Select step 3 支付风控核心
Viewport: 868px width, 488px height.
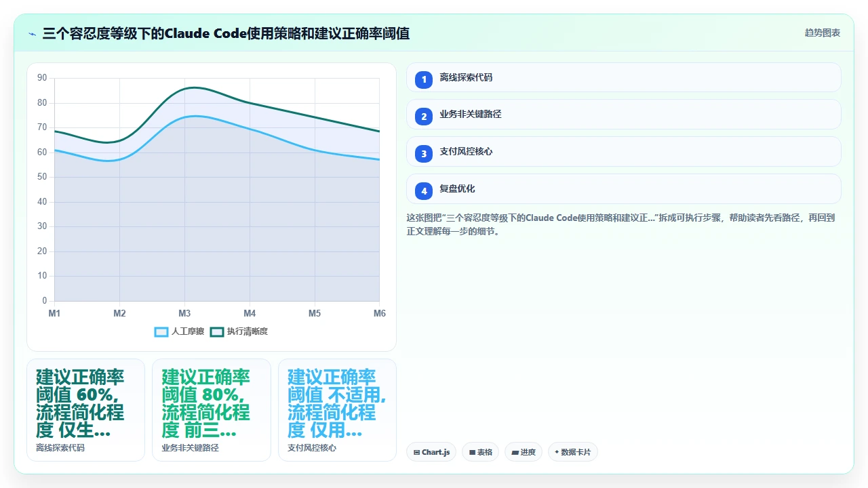click(x=623, y=152)
